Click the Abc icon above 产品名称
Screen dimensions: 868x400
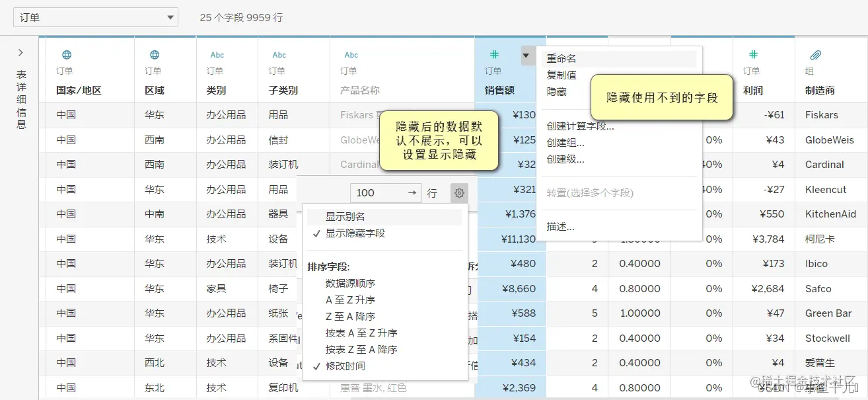pyautogui.click(x=351, y=54)
